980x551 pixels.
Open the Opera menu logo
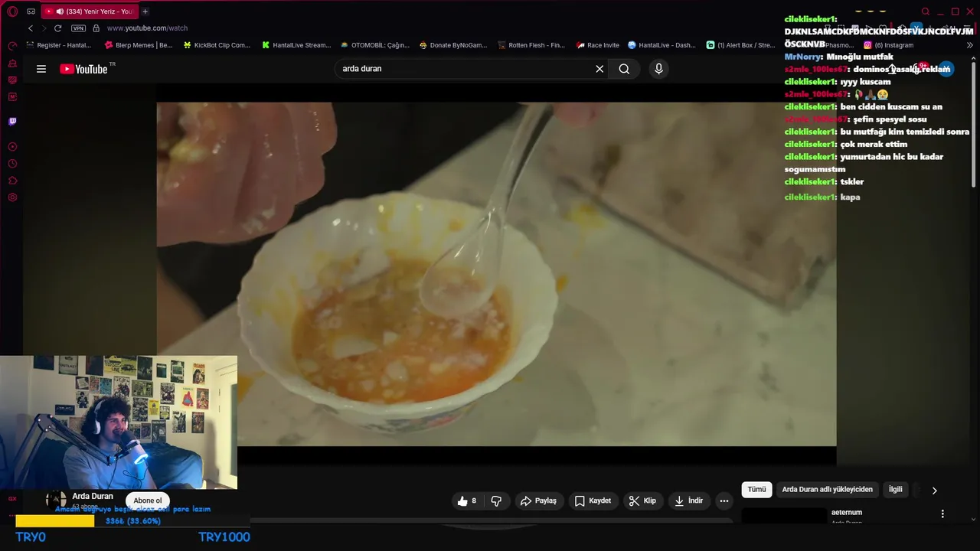click(x=12, y=11)
